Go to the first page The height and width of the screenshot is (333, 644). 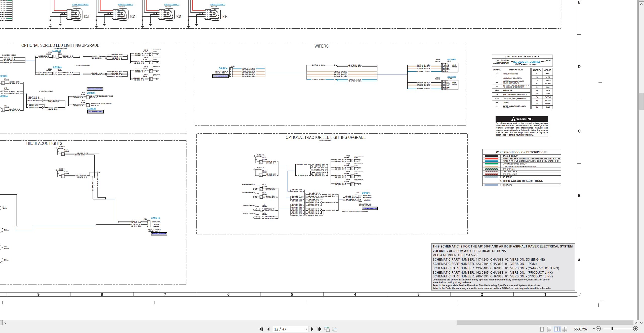tap(261, 329)
